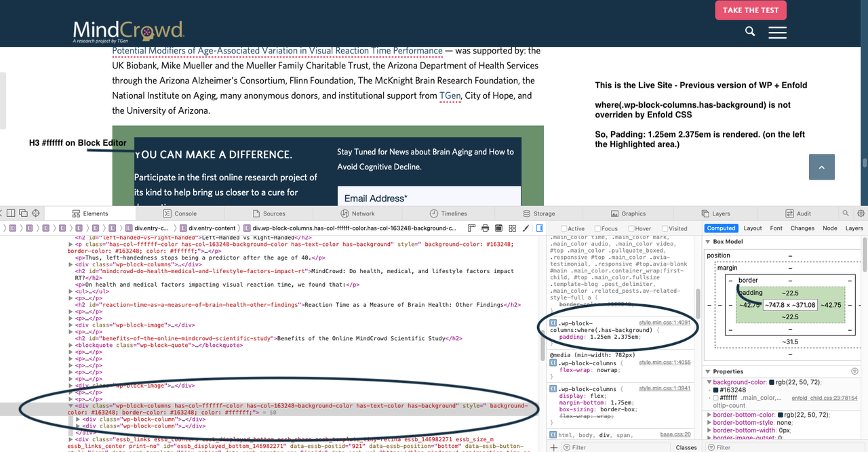Collapse the background-color property

tap(709, 383)
